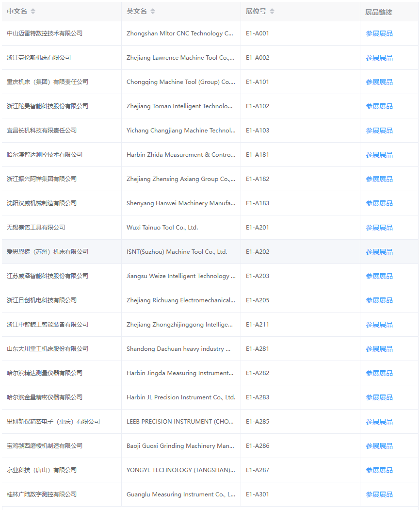The image size is (420, 510).
Task: Open 参展展品 link for E1-A103
Action: (379, 131)
